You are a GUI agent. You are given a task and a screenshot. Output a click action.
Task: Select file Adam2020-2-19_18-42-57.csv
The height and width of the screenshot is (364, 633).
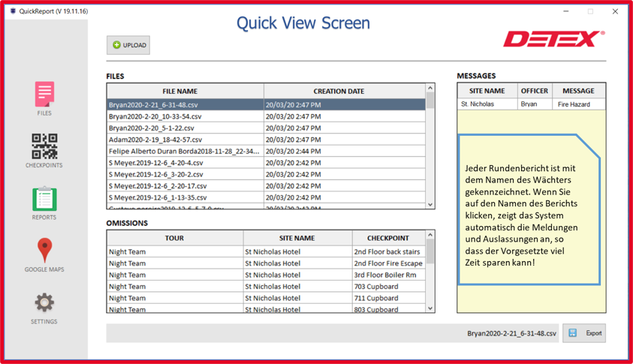(155, 140)
